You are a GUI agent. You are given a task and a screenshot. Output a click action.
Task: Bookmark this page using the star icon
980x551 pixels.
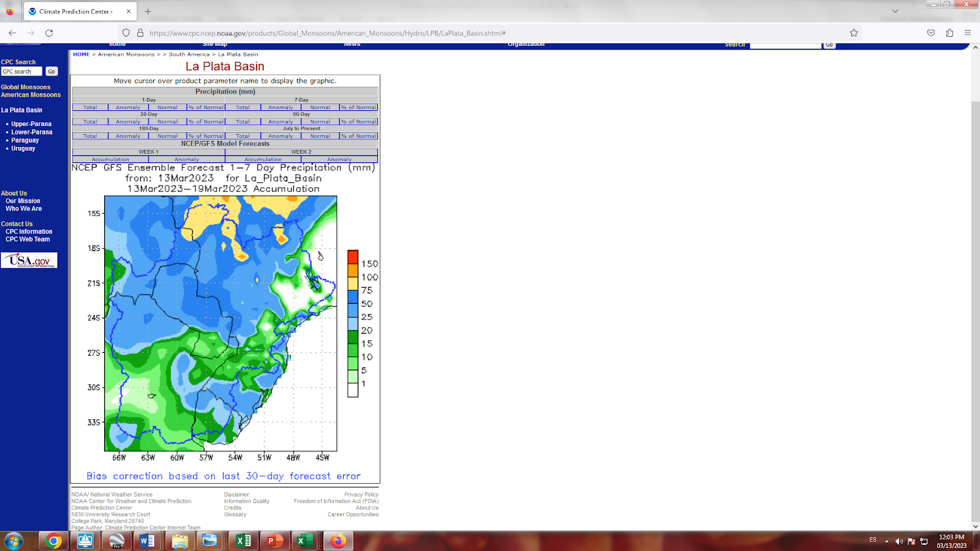click(x=854, y=33)
